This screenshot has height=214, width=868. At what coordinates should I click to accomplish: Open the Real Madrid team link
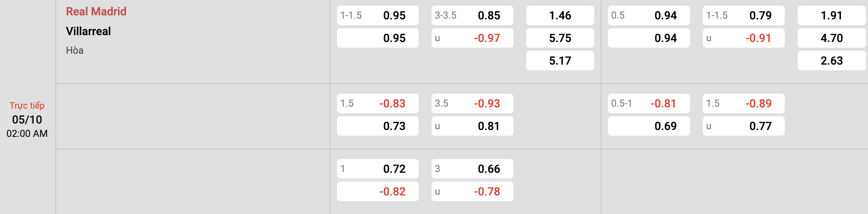(x=96, y=11)
